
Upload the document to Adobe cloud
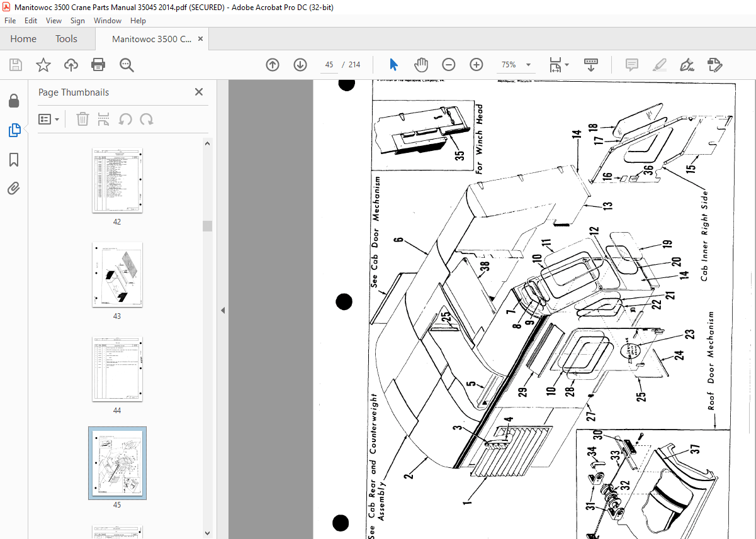(x=71, y=64)
